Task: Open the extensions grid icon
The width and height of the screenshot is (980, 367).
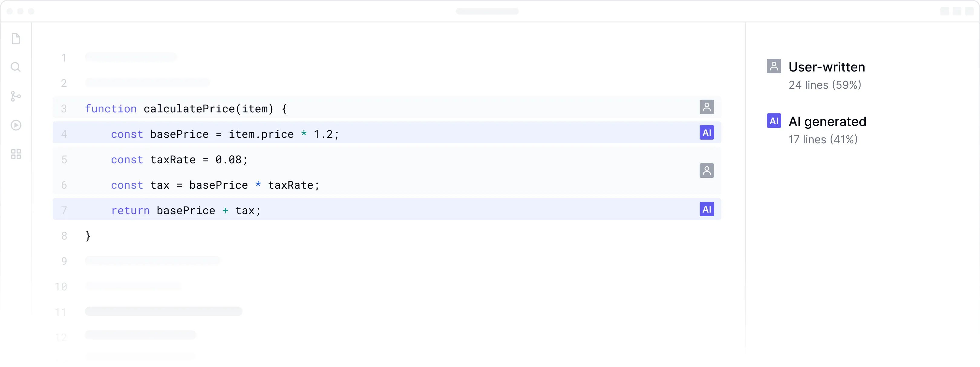Action: pos(16,154)
